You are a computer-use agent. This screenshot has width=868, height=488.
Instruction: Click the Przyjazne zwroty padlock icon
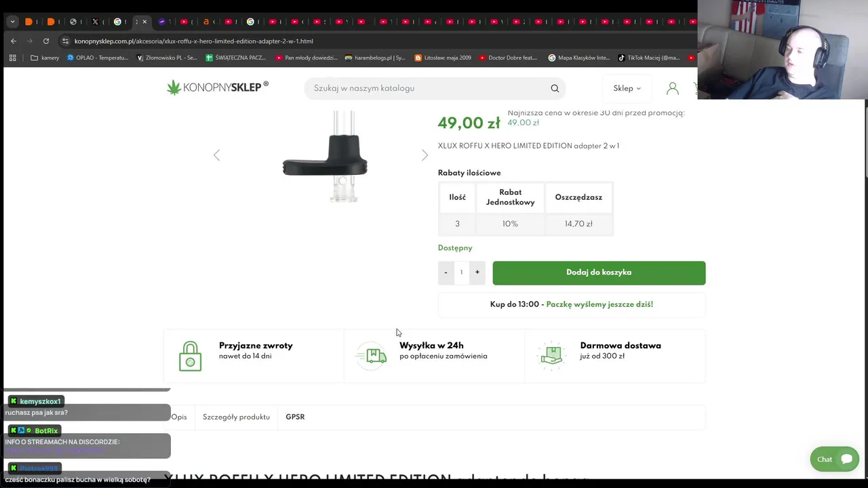coord(191,356)
